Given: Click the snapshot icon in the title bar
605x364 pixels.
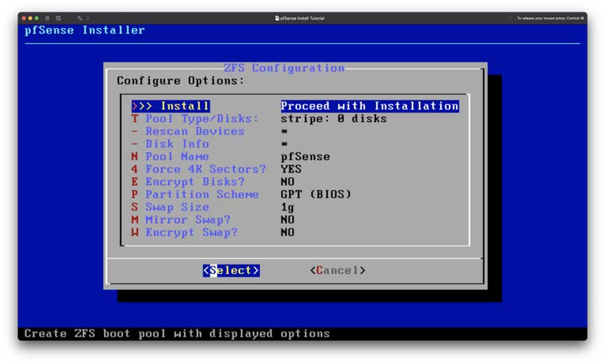Looking at the screenshot, I should (x=58, y=18).
